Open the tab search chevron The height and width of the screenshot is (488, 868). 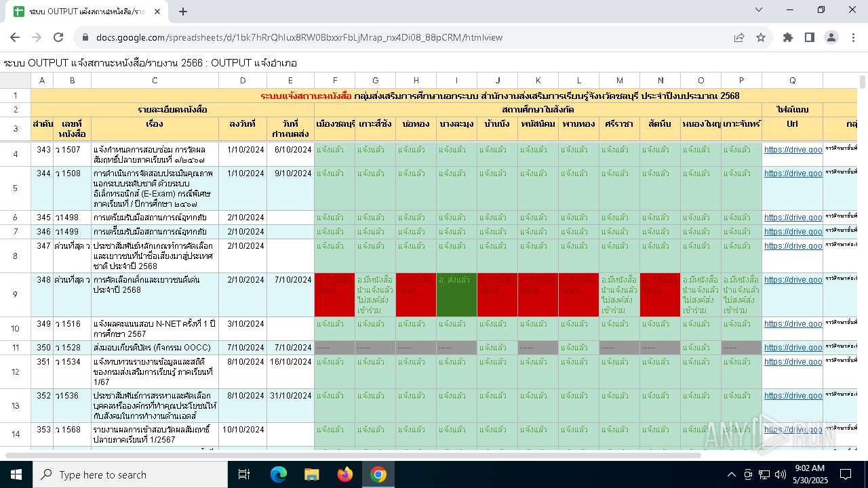tap(759, 9)
